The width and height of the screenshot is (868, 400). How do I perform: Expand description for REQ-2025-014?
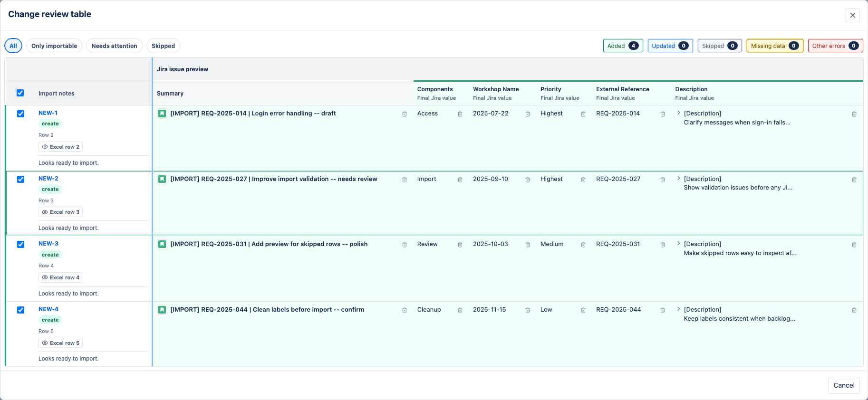tap(679, 113)
